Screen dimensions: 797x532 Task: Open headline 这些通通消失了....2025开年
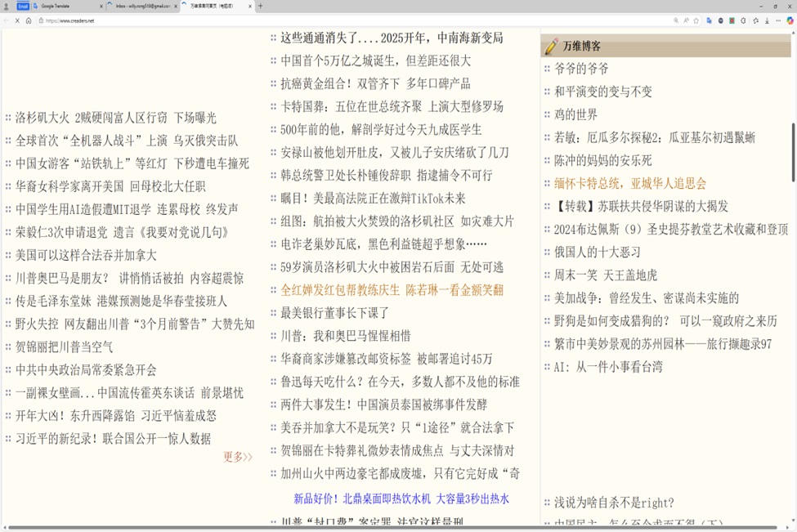pos(392,38)
